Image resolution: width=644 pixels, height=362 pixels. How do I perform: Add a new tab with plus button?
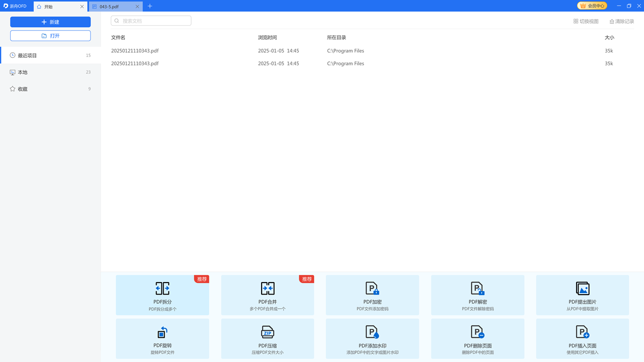pos(150,7)
